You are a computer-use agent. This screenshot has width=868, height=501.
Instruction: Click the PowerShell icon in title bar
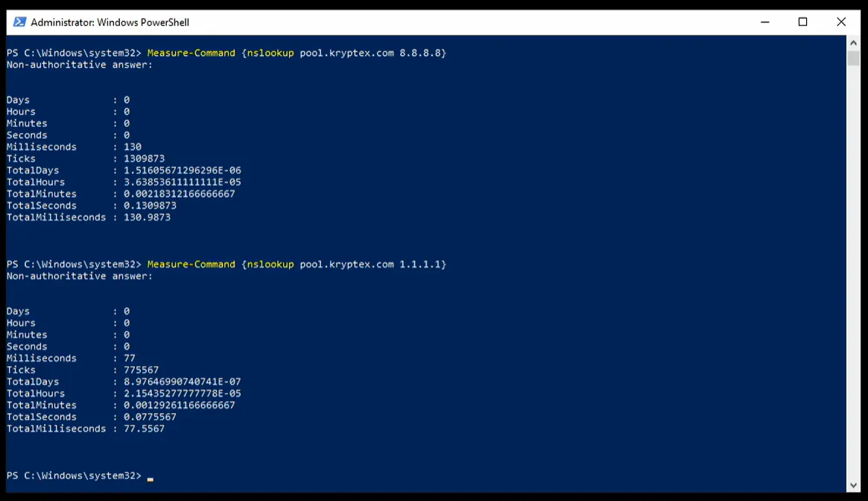pyautogui.click(x=19, y=22)
